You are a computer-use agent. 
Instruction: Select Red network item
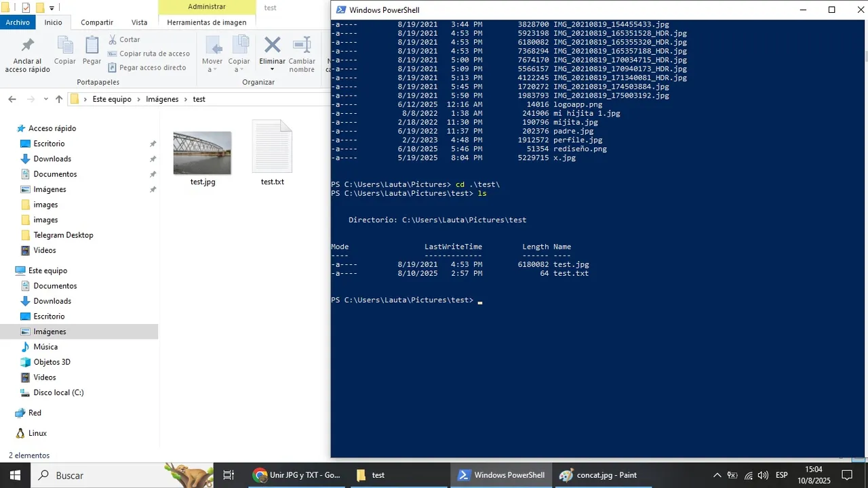click(35, 413)
